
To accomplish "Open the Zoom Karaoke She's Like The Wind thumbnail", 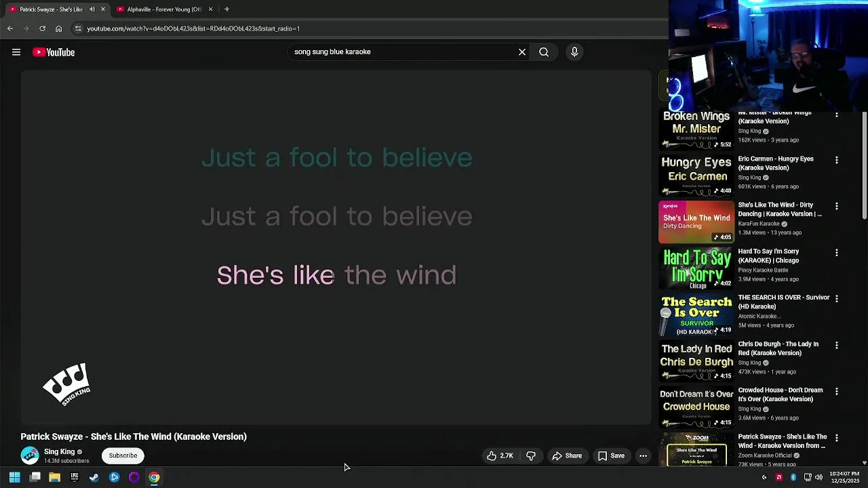I will click(696, 449).
